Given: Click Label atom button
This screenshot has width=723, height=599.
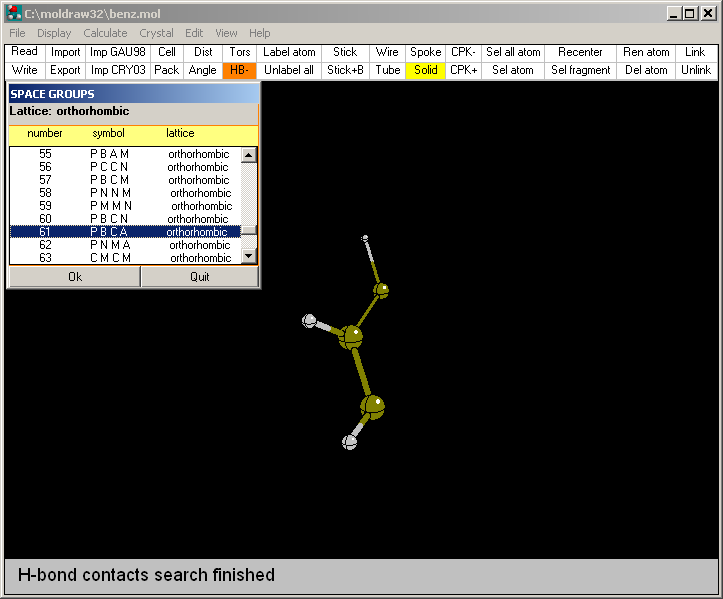Looking at the screenshot, I should [289, 52].
